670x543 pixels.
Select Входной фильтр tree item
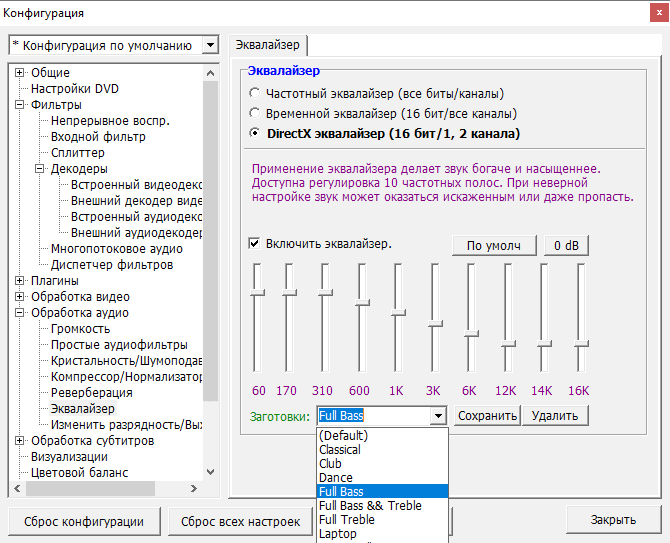[x=98, y=137]
